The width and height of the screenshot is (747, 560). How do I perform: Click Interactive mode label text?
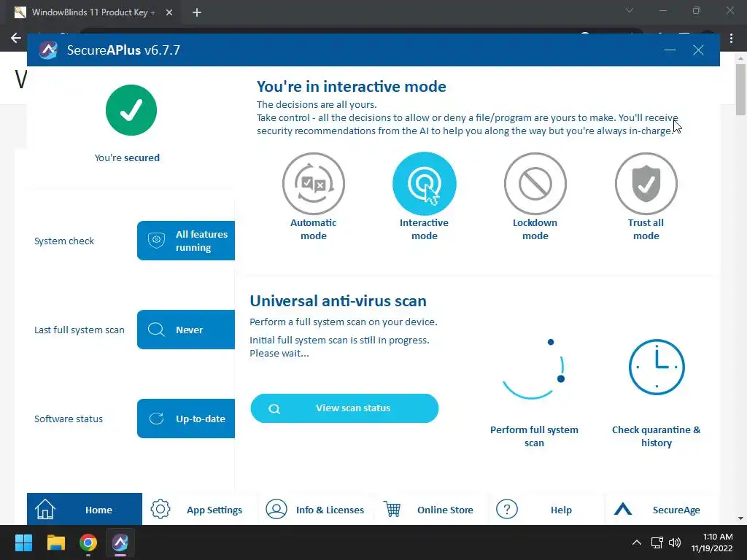click(x=424, y=229)
